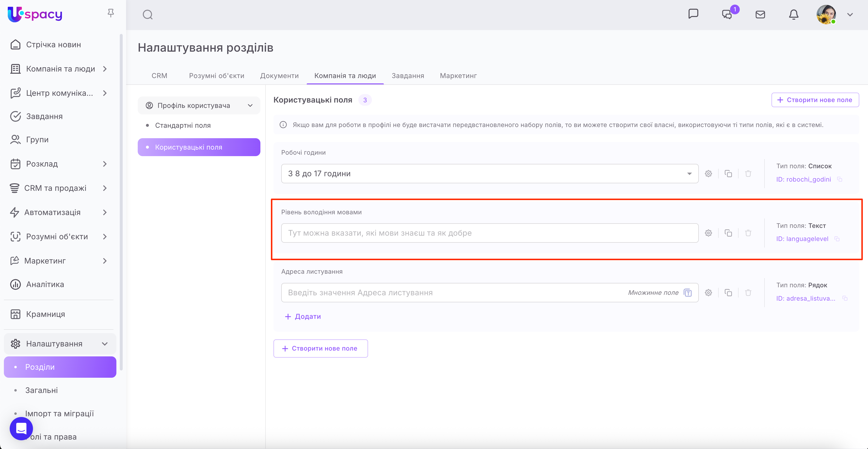Collapse the Налаштування sidebar section
This screenshot has height=449, width=868.
(104, 344)
